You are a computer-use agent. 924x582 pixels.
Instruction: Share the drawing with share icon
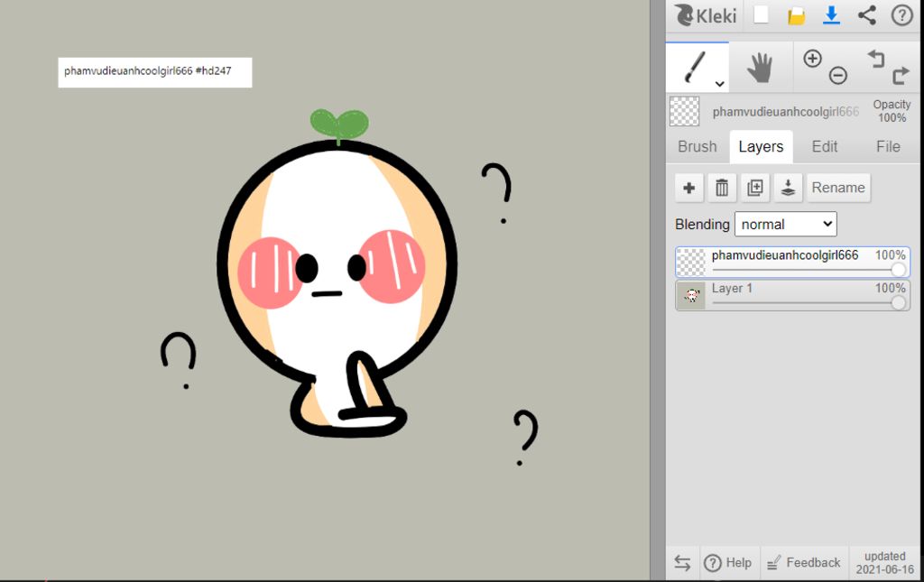pos(867,15)
